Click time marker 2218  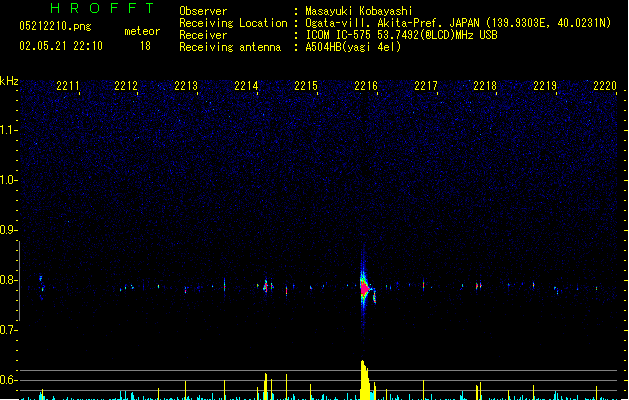pos(485,86)
